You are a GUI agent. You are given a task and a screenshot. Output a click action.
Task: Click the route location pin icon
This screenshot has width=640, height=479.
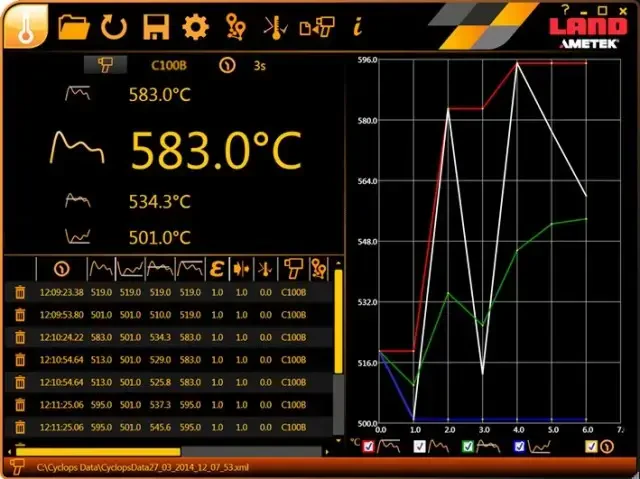point(235,26)
